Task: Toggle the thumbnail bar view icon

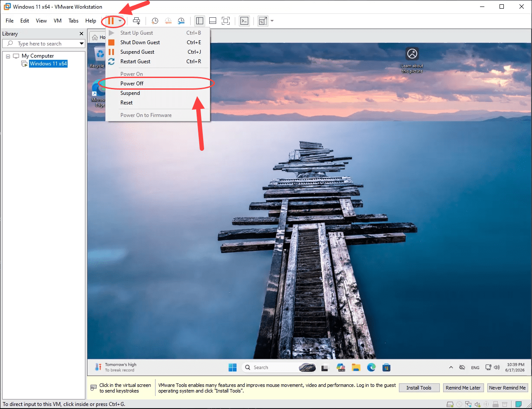Action: (213, 21)
